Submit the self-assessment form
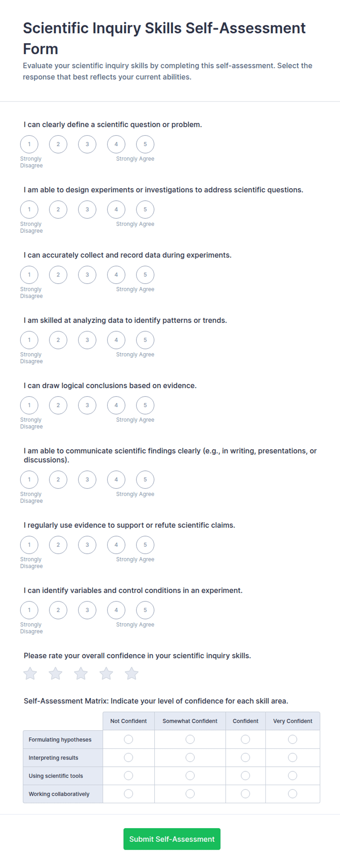This screenshot has height=868, width=340. click(172, 839)
